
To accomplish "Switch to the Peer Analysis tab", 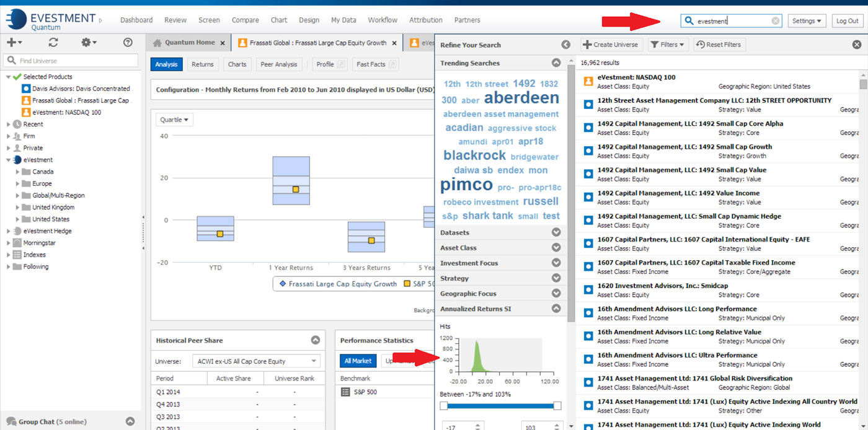I will point(279,64).
